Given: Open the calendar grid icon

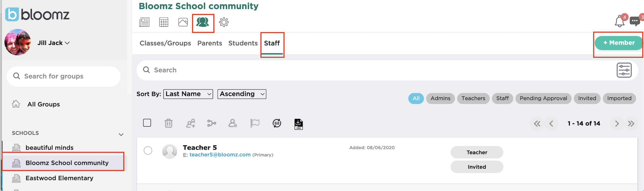Looking at the screenshot, I should click(x=164, y=22).
